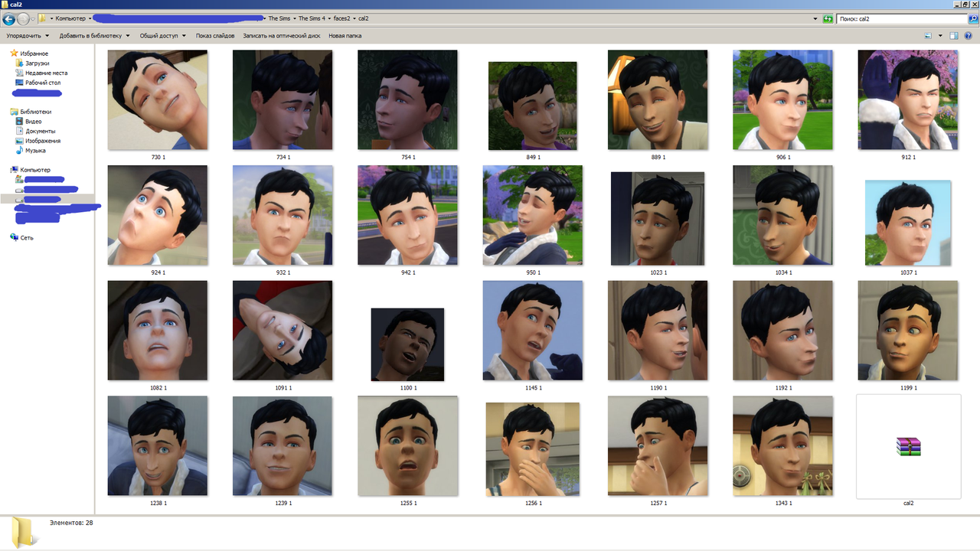Open the Упорядочить dropdown menu

click(x=28, y=36)
